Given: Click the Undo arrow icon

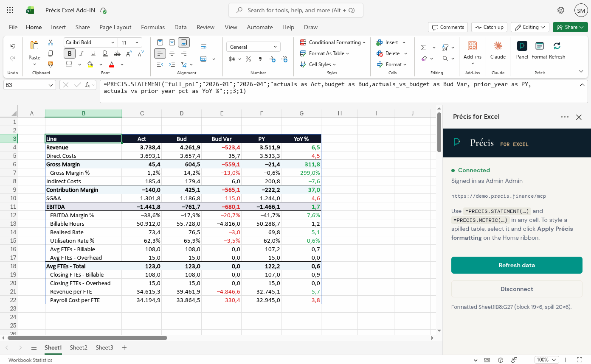Looking at the screenshot, I should 13,46.
